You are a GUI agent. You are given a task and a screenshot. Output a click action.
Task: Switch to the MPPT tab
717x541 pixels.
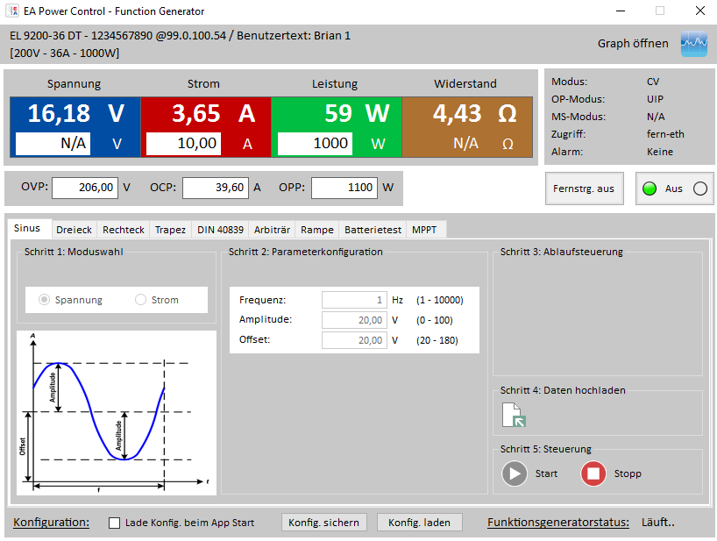[x=426, y=230]
